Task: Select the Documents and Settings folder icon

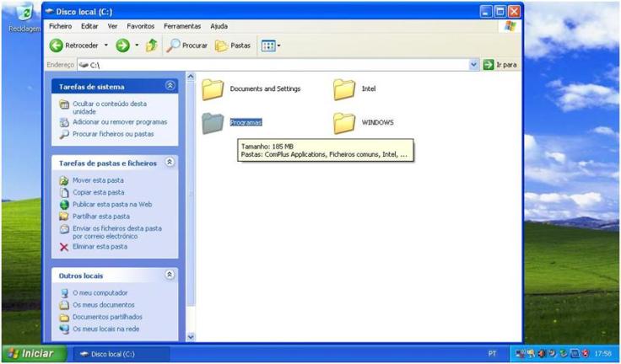Action: coord(213,88)
